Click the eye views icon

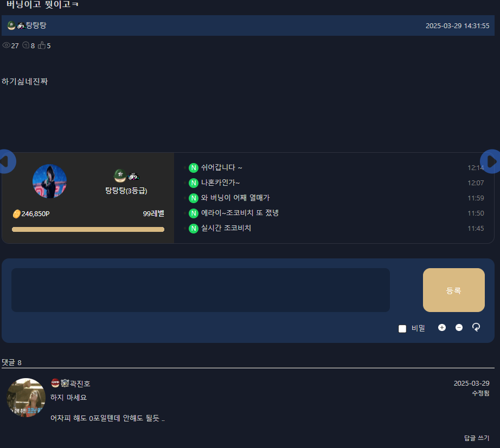pyautogui.click(x=6, y=46)
